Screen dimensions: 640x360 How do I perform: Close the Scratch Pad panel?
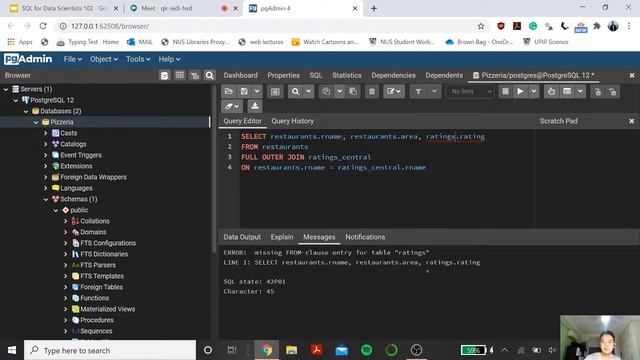(631, 121)
